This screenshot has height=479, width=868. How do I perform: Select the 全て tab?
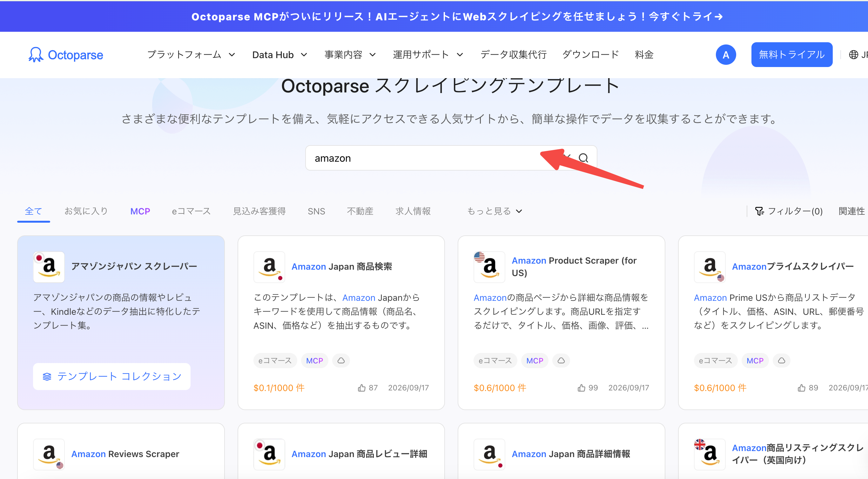(33, 211)
